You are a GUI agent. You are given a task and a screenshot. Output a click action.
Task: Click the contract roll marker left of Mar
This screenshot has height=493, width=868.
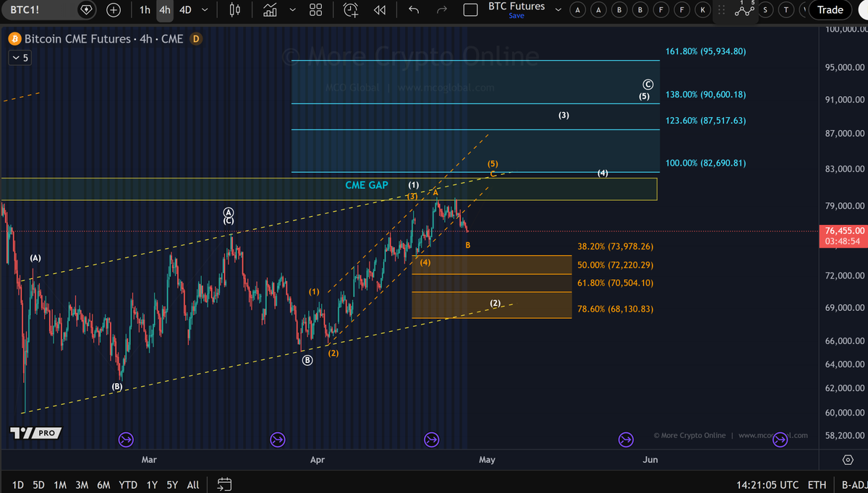(126, 439)
